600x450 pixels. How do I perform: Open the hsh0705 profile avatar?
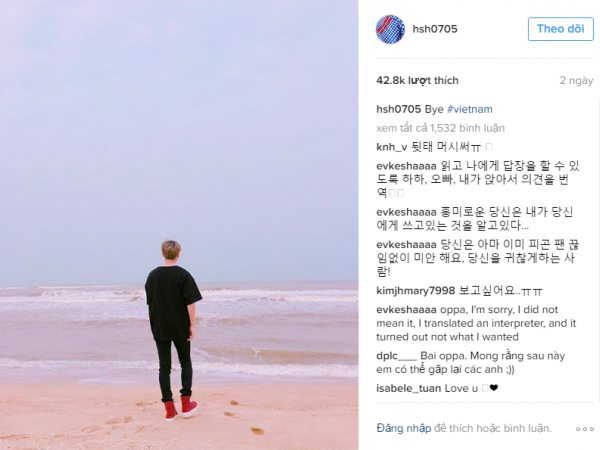390,29
